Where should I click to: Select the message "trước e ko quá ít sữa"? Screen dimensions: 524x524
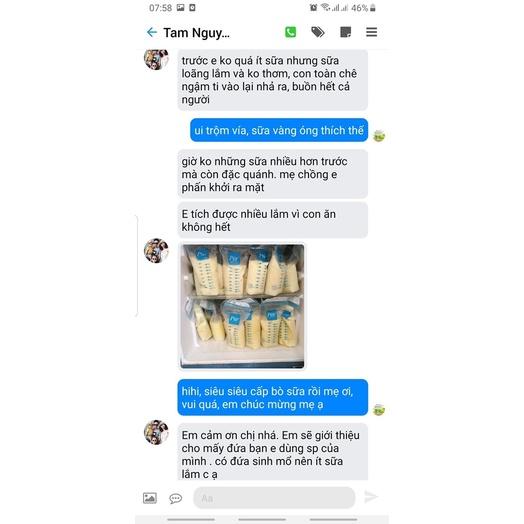[273, 80]
